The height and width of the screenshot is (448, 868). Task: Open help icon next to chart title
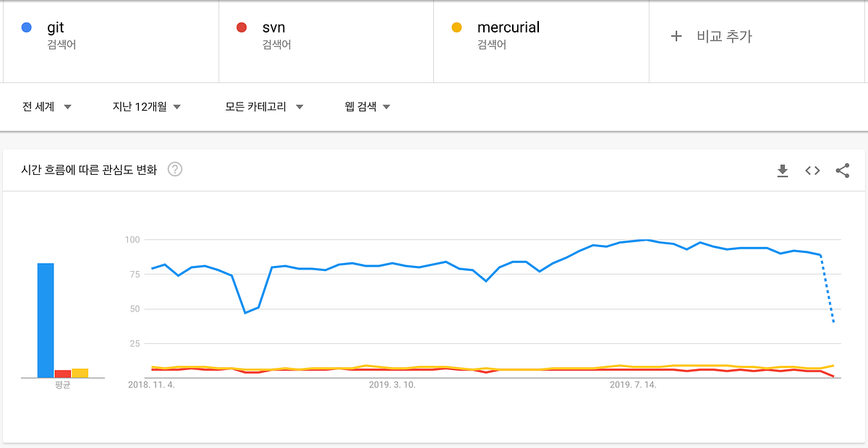pyautogui.click(x=175, y=170)
